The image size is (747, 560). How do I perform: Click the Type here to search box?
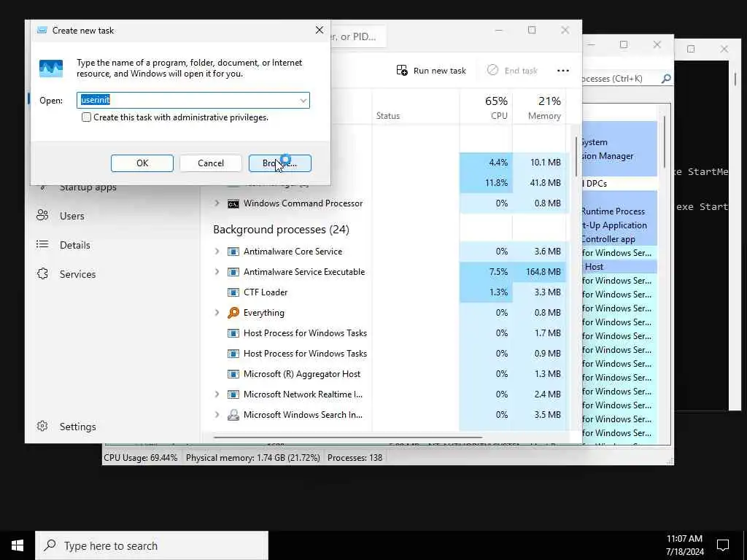pos(152,545)
